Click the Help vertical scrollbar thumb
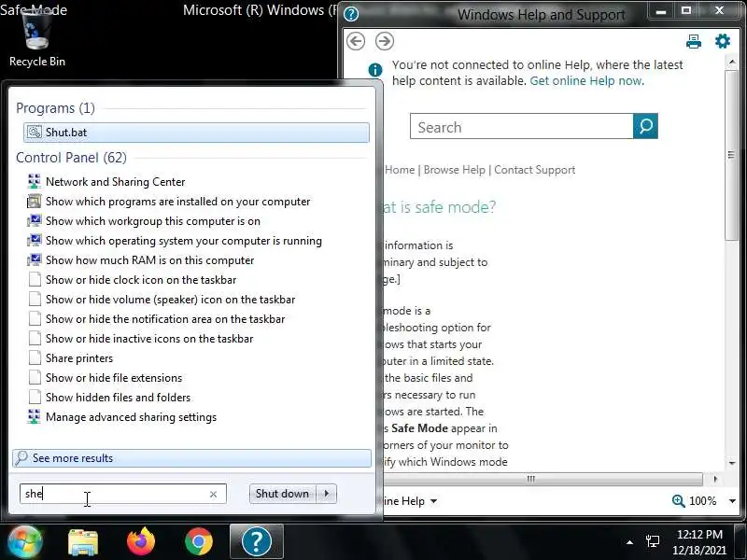Screen dimensions: 747x560 pos(731,155)
